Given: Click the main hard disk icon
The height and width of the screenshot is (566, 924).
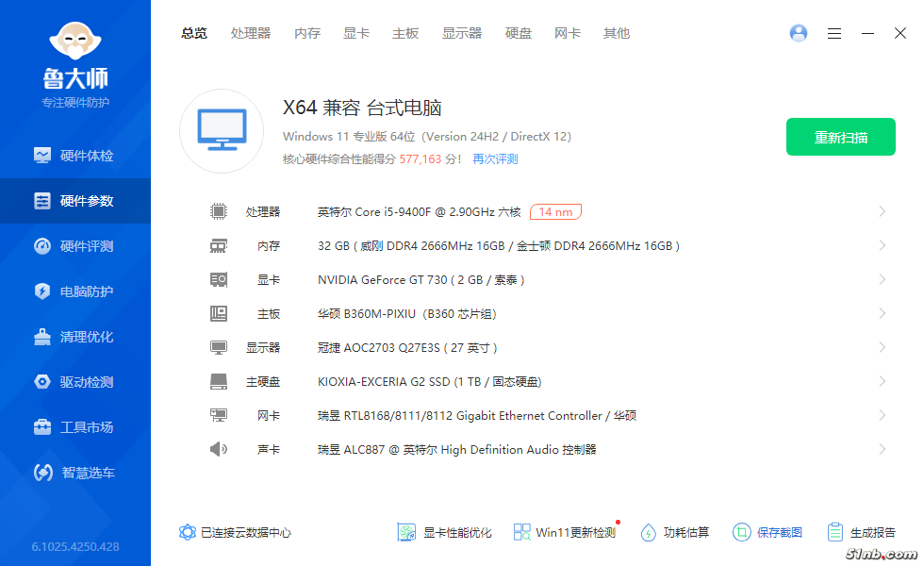Looking at the screenshot, I should point(219,381).
